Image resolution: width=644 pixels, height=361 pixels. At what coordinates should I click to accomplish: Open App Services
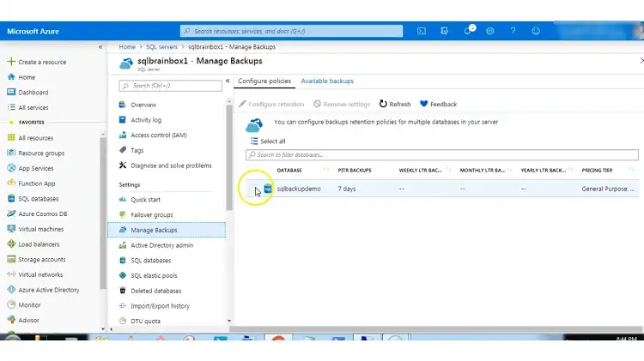tap(30, 168)
